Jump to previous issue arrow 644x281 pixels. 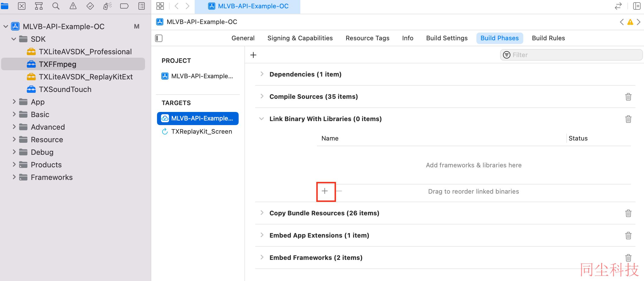622,22
